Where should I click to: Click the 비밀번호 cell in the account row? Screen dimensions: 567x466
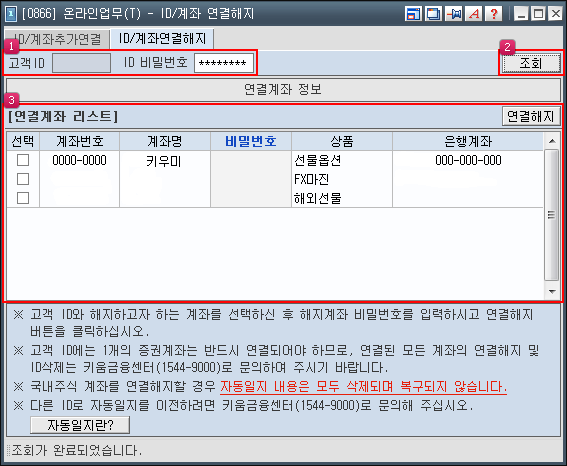click(251, 179)
